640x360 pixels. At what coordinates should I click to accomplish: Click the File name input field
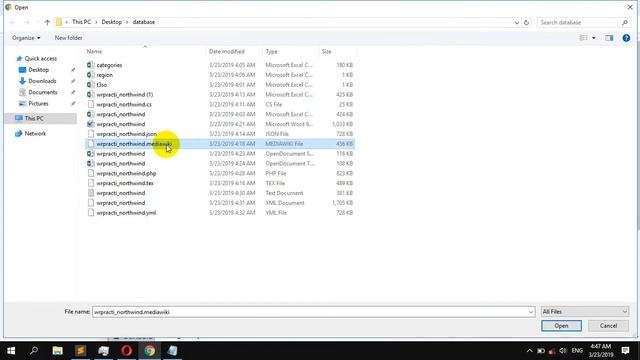[x=313, y=312]
